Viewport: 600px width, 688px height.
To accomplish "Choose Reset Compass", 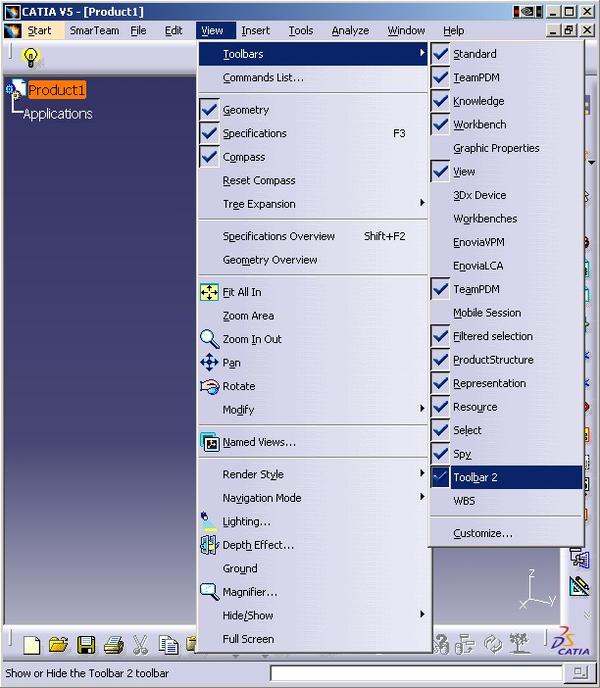I will tap(313, 180).
